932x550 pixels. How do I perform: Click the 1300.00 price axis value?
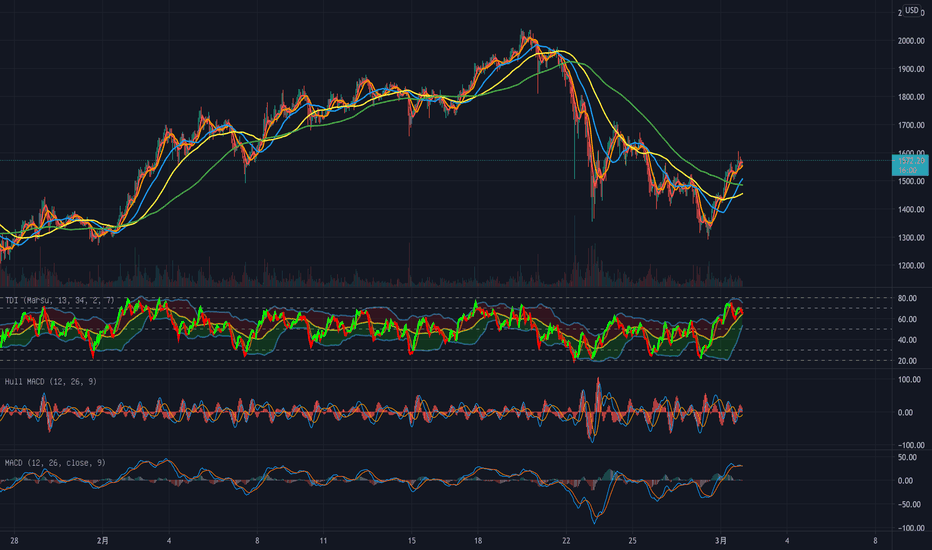click(x=911, y=238)
